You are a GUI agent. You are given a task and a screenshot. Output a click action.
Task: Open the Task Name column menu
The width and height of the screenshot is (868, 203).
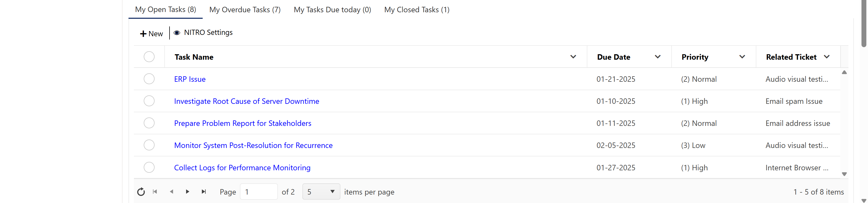[x=573, y=57]
